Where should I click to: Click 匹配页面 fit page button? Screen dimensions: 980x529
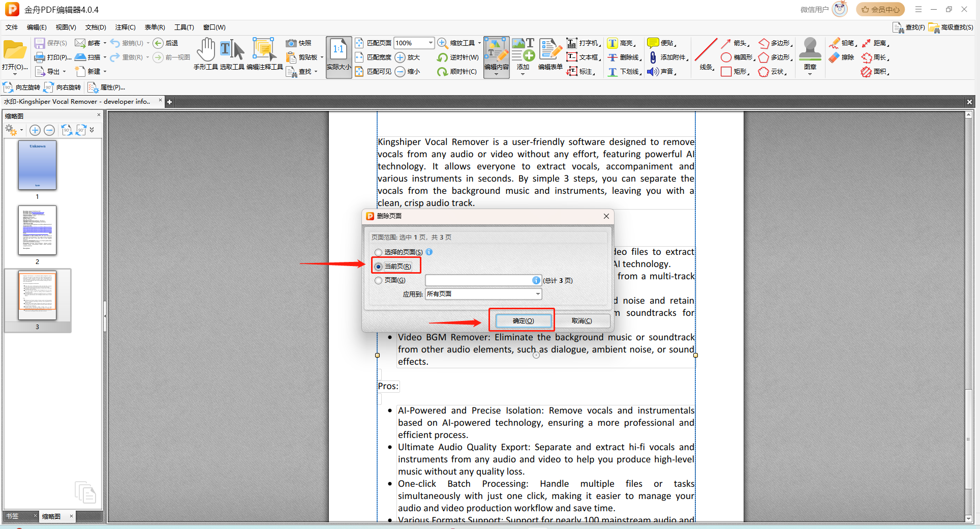[x=374, y=43]
